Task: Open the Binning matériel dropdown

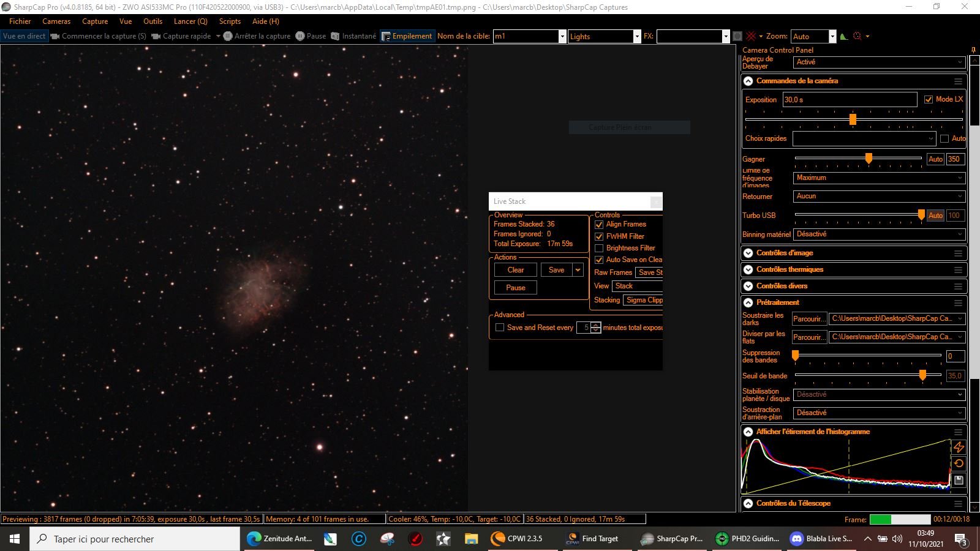Action: (x=879, y=234)
